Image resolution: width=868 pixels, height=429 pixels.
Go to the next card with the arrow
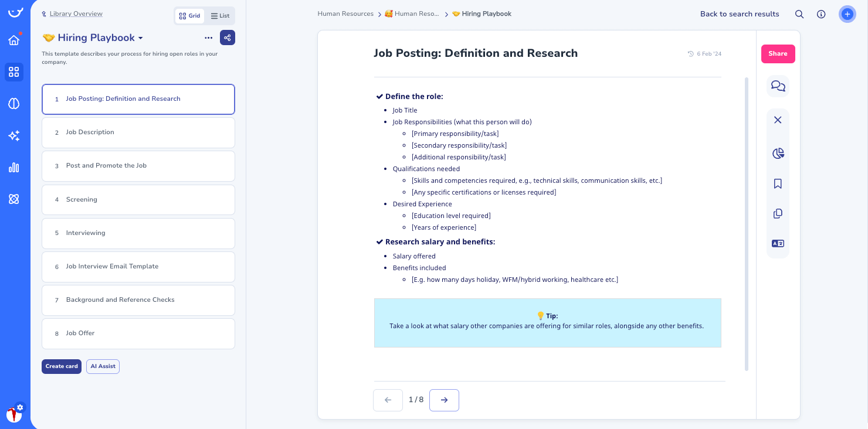(x=444, y=400)
